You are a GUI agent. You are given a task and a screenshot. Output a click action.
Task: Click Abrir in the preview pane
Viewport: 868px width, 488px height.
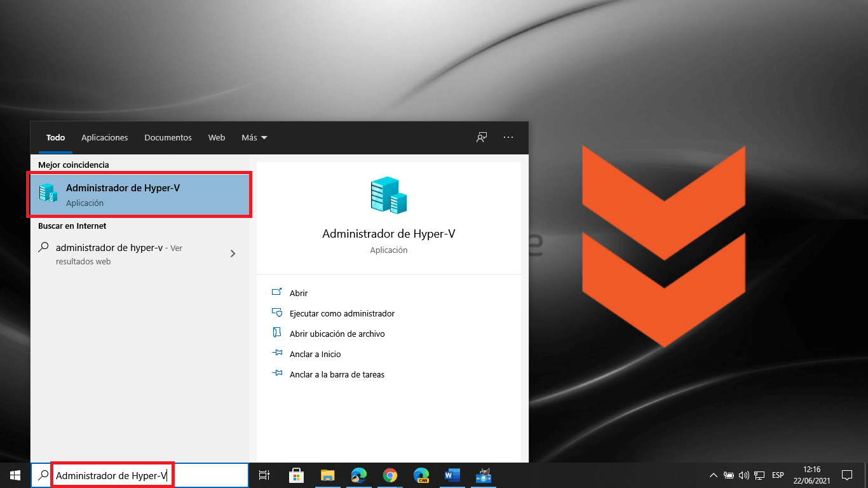(299, 293)
